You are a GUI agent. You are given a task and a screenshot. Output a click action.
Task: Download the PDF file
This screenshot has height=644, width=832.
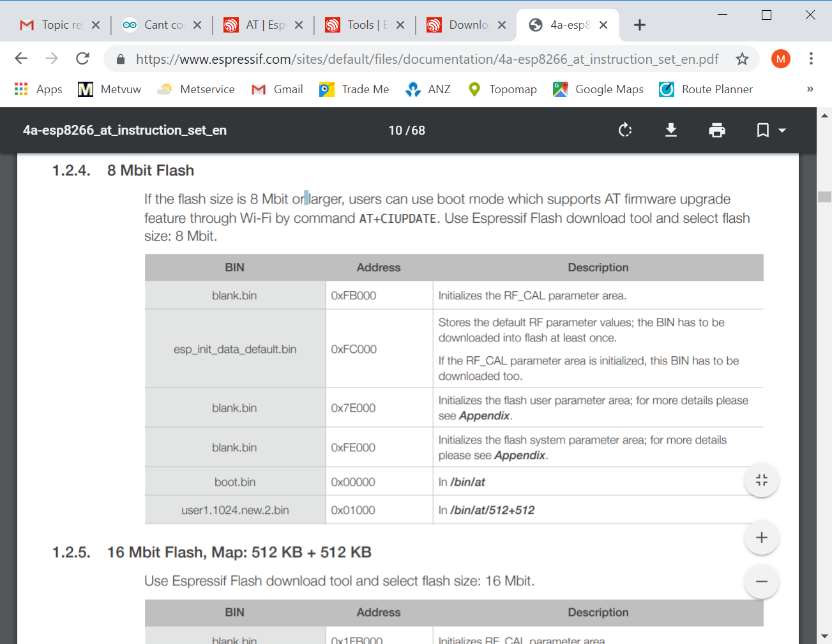(671, 130)
